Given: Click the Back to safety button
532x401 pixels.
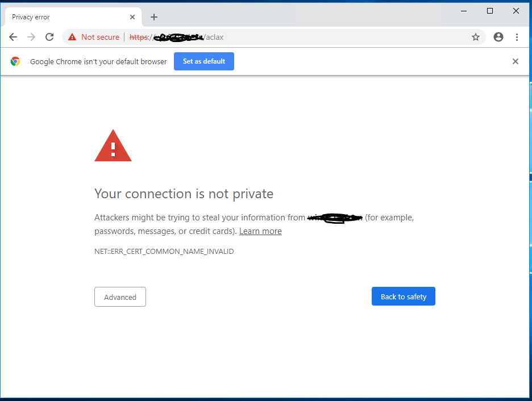Looking at the screenshot, I should (403, 296).
